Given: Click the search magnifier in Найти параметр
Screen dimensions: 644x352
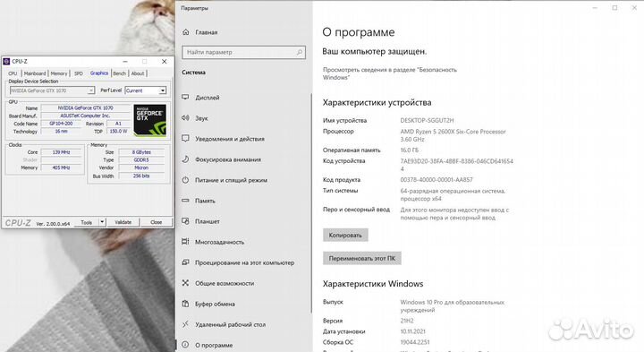Looking at the screenshot, I should click(x=300, y=52).
